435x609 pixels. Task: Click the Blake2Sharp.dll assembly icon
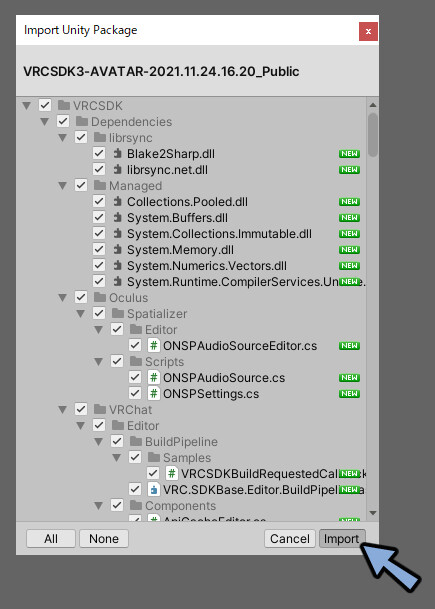[117, 153]
